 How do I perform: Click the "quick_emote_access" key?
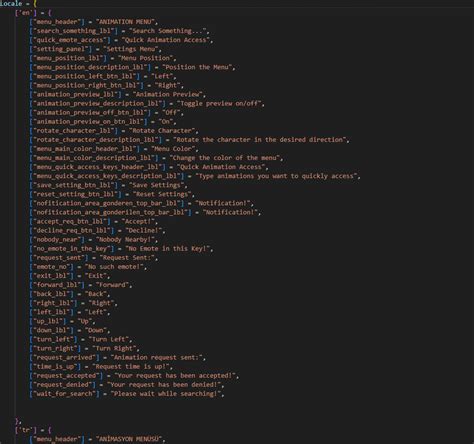(71, 40)
